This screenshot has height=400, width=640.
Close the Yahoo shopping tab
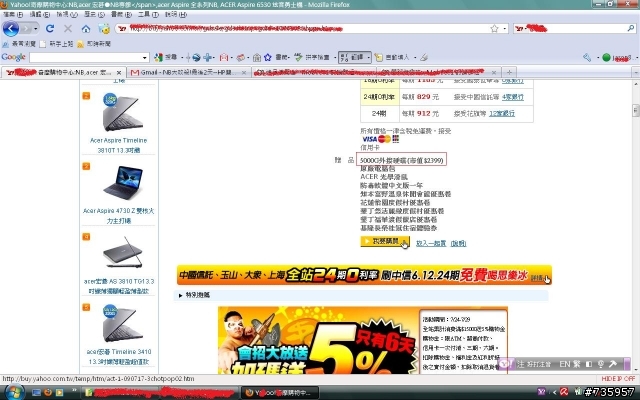[x=119, y=73]
